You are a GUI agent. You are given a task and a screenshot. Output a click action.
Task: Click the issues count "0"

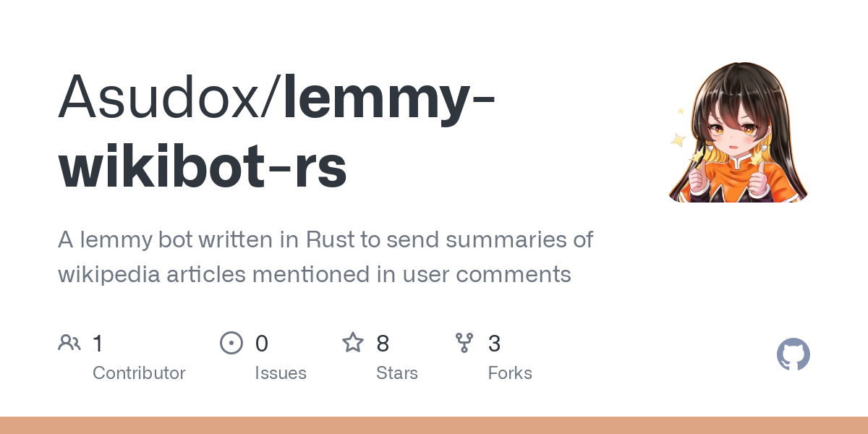coord(262,344)
